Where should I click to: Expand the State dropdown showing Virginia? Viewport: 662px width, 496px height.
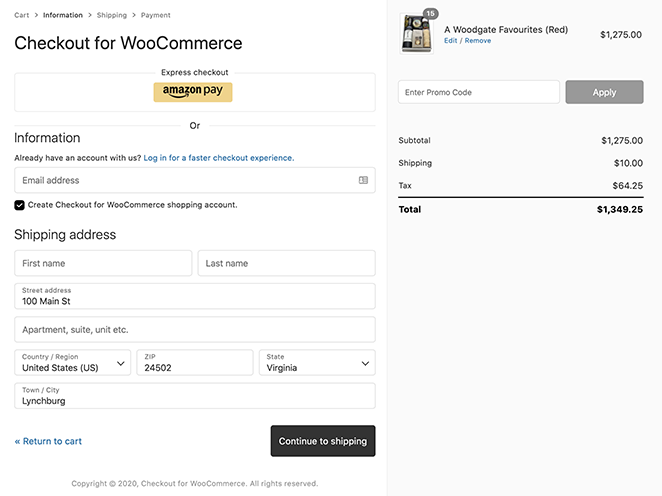(x=317, y=362)
